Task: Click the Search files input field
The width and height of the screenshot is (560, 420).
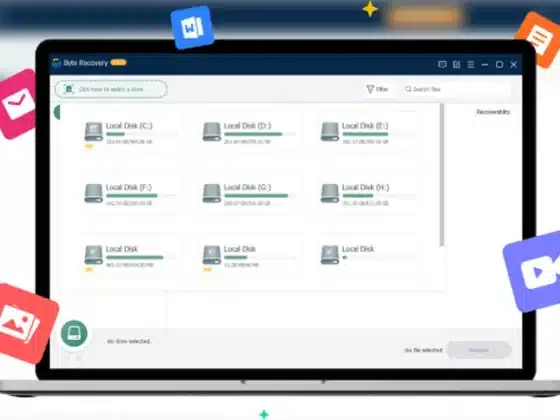Action: tap(457, 89)
